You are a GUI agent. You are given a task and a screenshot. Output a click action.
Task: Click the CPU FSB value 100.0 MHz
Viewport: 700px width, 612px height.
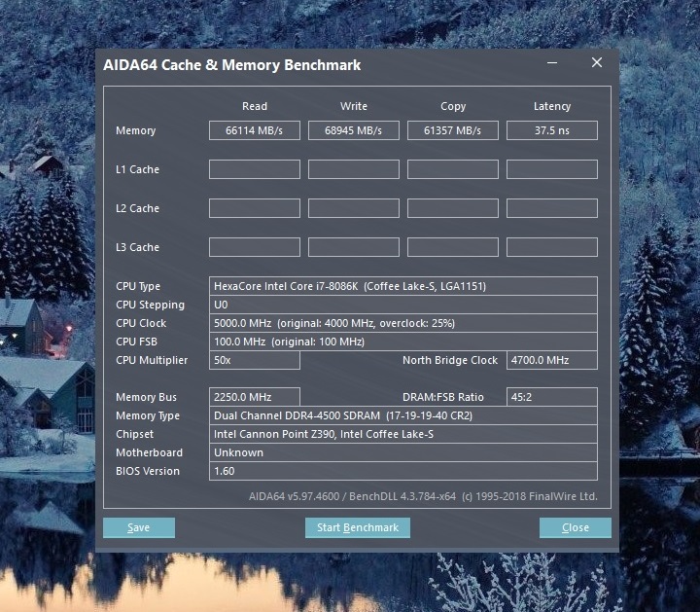[x=403, y=342]
